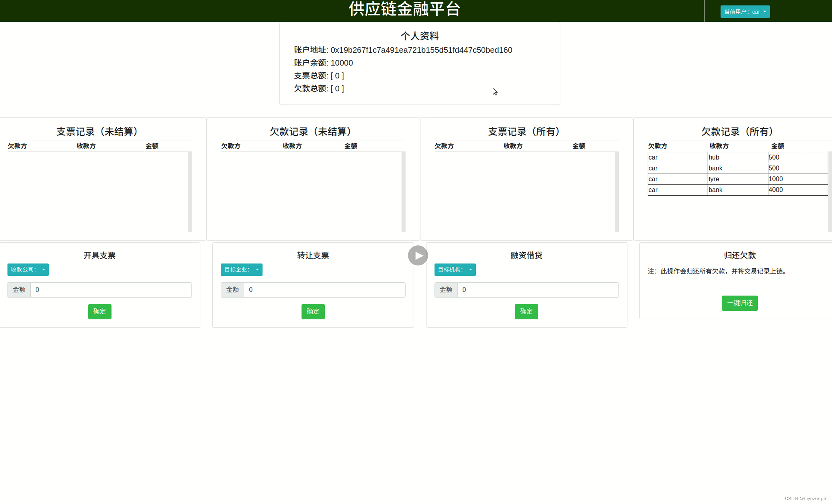Click 确定 button in 融资借贷 panel
This screenshot has width=832, height=504.
pyautogui.click(x=526, y=311)
